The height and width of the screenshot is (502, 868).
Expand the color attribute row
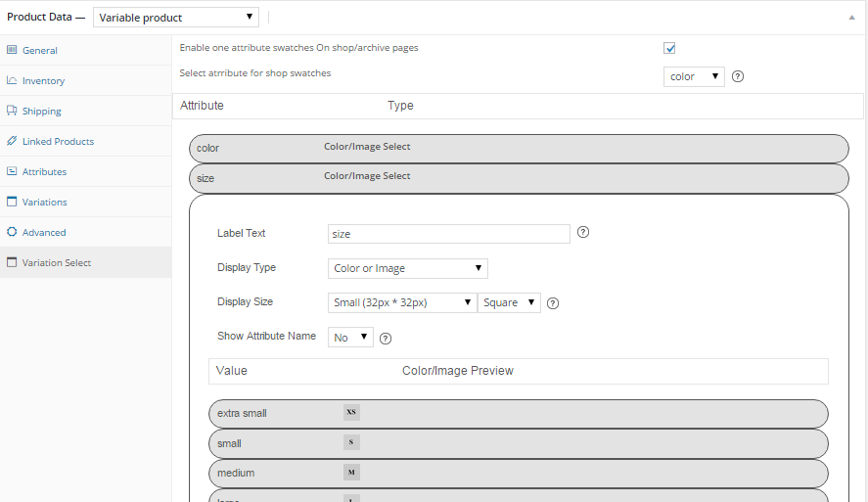click(519, 148)
